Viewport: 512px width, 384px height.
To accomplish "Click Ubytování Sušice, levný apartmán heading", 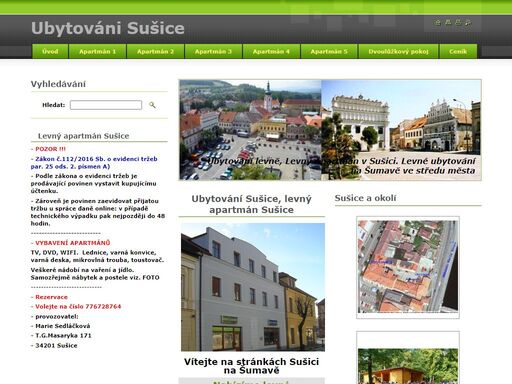I will coord(251,204).
